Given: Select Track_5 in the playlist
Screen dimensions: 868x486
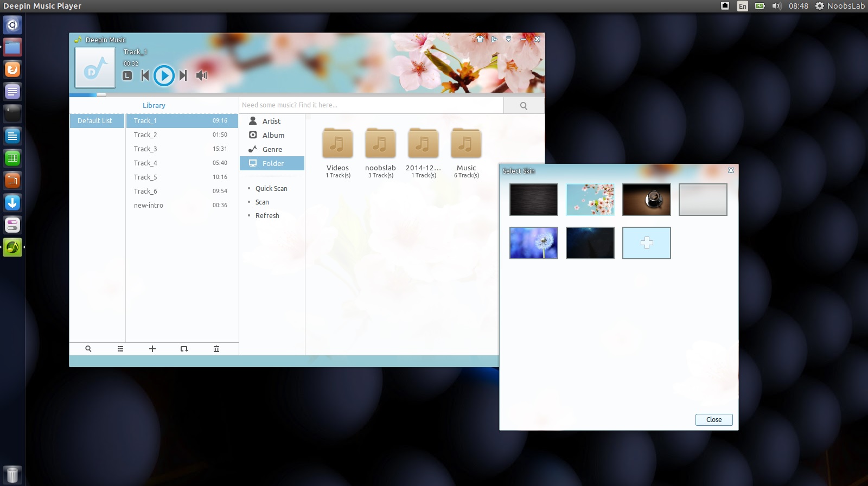Looking at the screenshot, I should 182,177.
